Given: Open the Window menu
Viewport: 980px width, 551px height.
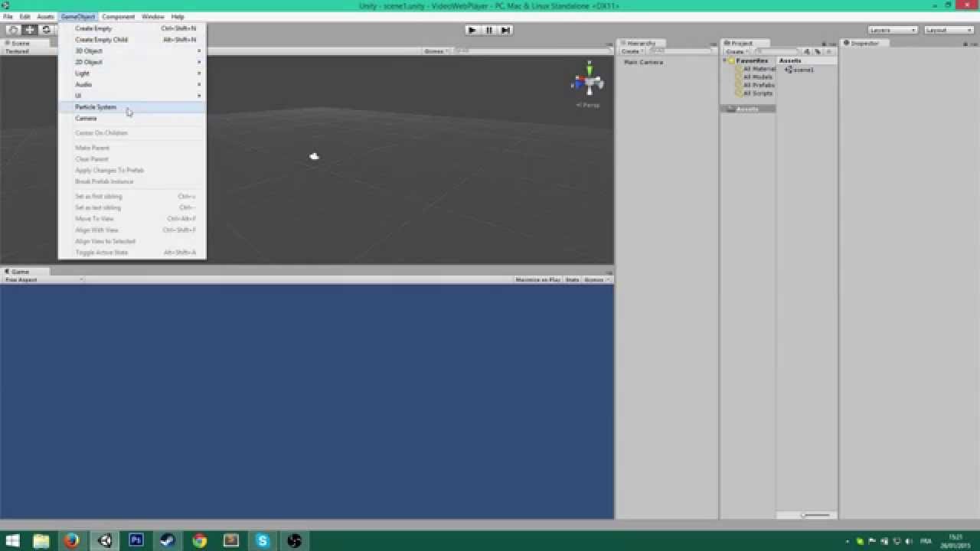Looking at the screenshot, I should pyautogui.click(x=152, y=17).
